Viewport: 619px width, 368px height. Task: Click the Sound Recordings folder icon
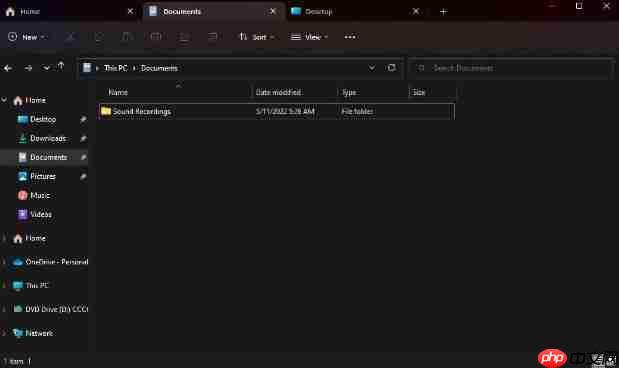pyautogui.click(x=105, y=111)
